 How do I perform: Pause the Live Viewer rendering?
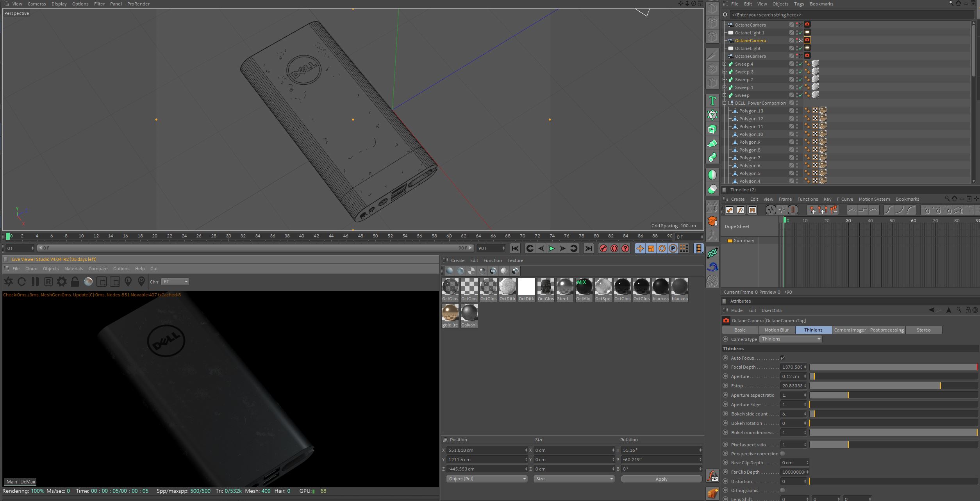point(35,282)
